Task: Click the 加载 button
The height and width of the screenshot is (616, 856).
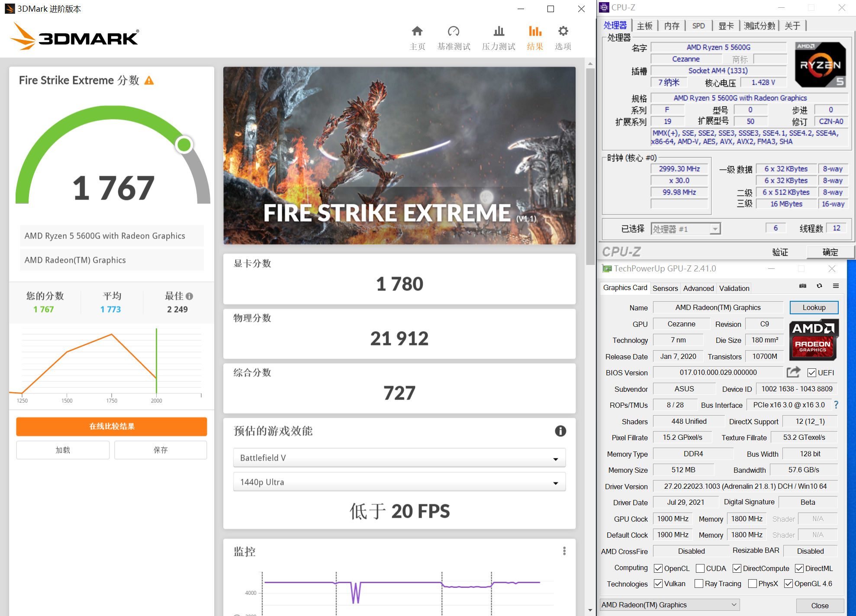Action: tap(63, 450)
